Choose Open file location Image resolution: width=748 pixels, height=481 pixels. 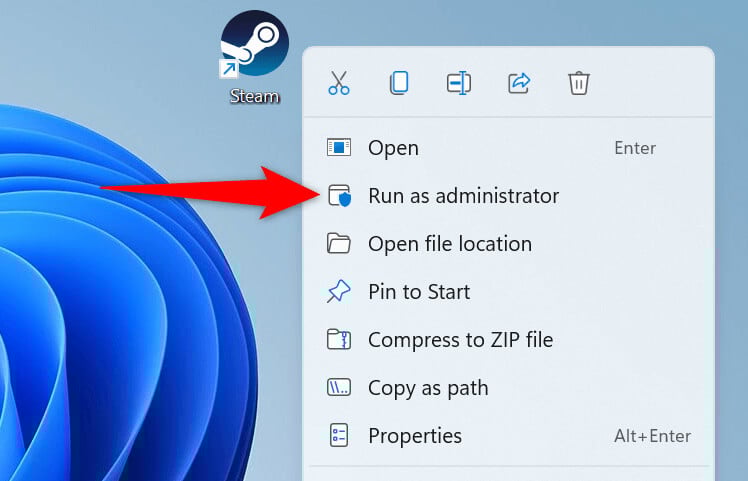(509, 244)
